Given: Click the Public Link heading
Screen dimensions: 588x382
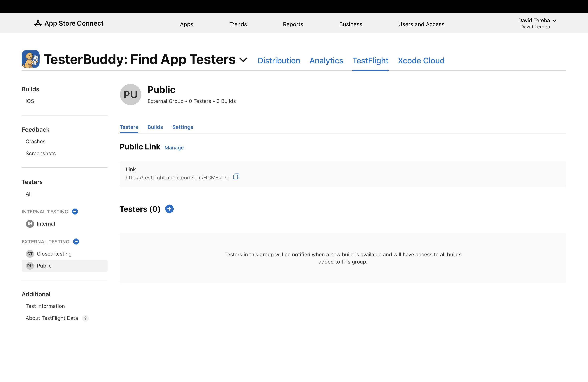Looking at the screenshot, I should point(140,147).
